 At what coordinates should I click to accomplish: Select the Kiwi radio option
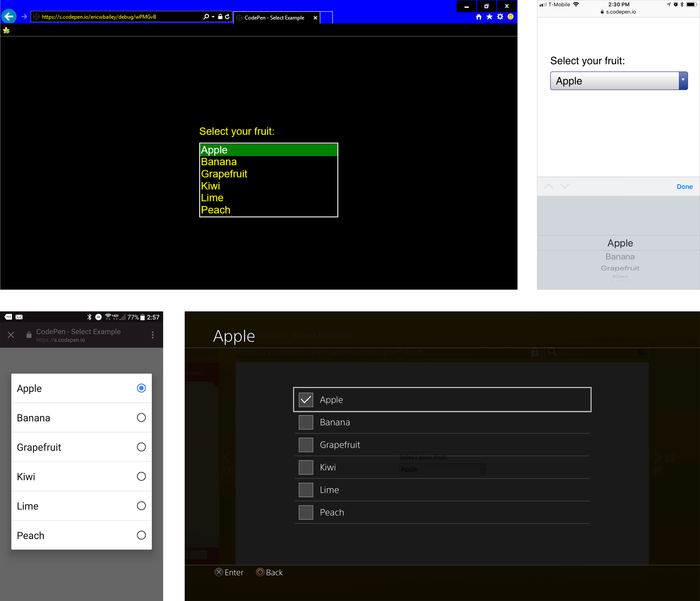(x=141, y=476)
